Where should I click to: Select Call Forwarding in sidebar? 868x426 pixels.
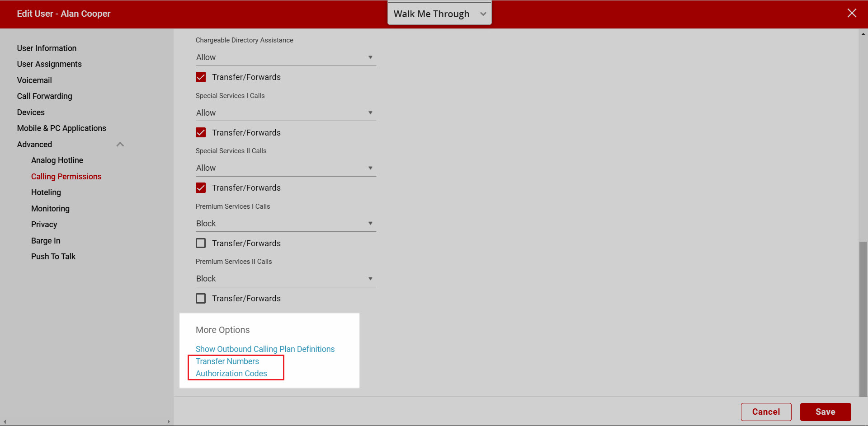44,96
